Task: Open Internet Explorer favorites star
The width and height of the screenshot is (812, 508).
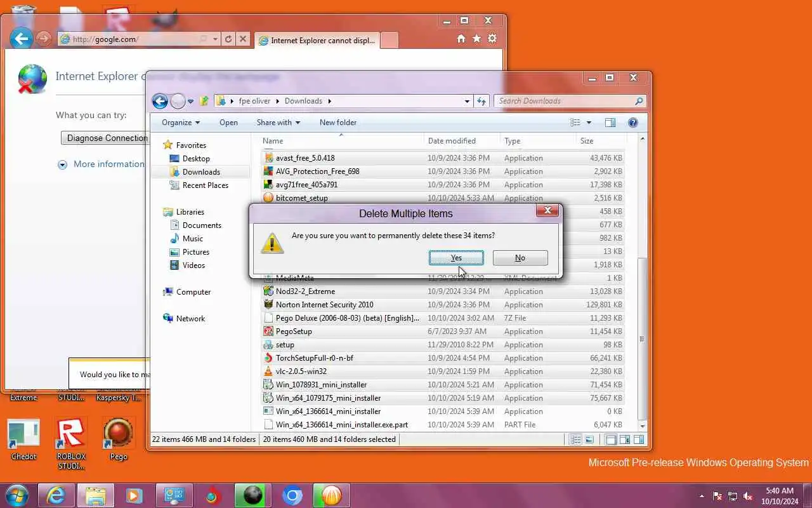Action: [x=476, y=39]
